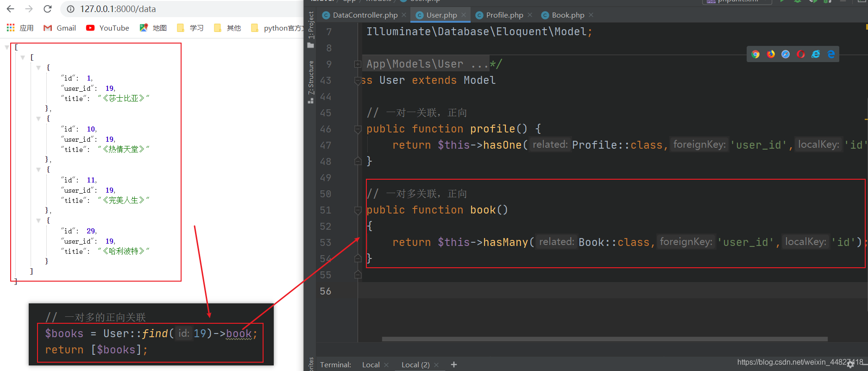Open the 应用 apps bookmark

[x=20, y=28]
